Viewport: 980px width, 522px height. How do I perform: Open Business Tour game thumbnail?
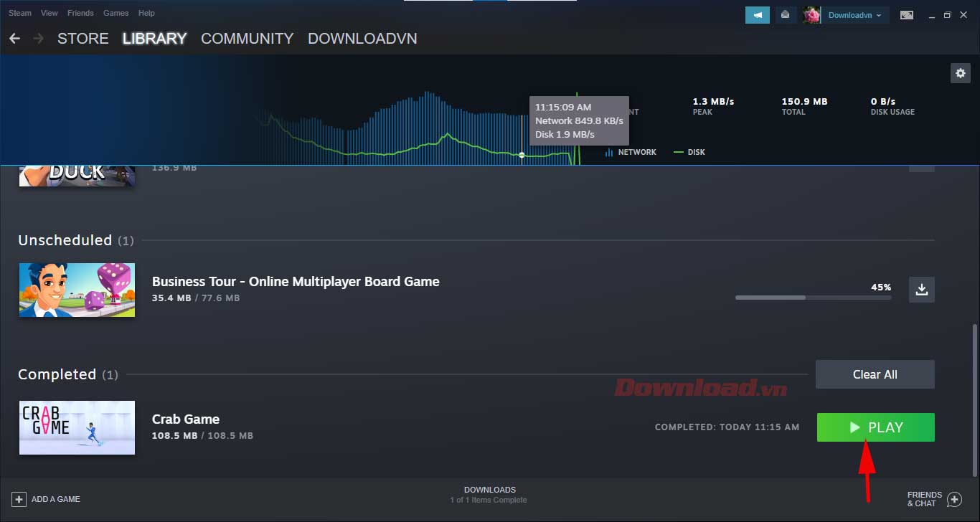[77, 290]
